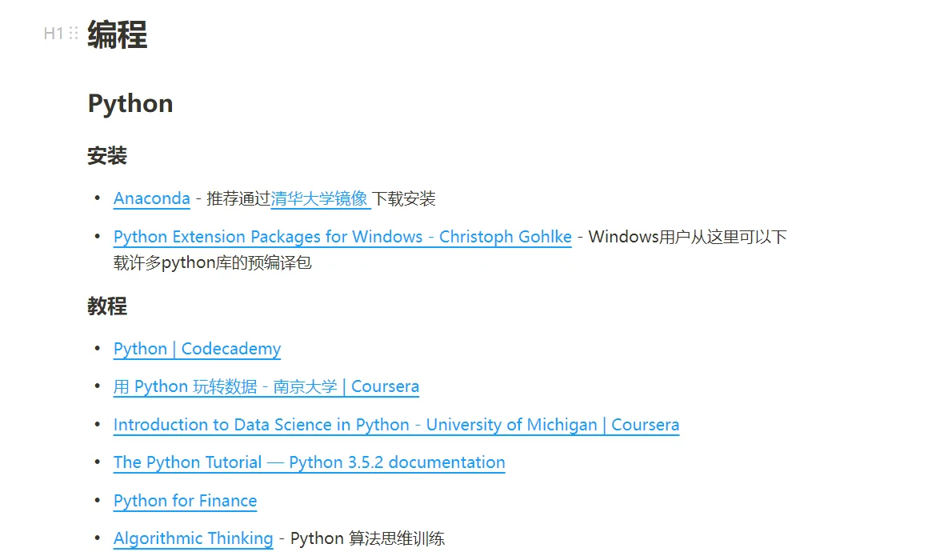Click the text 载许多python库的预编译包
The image size is (928, 560).
213,263
